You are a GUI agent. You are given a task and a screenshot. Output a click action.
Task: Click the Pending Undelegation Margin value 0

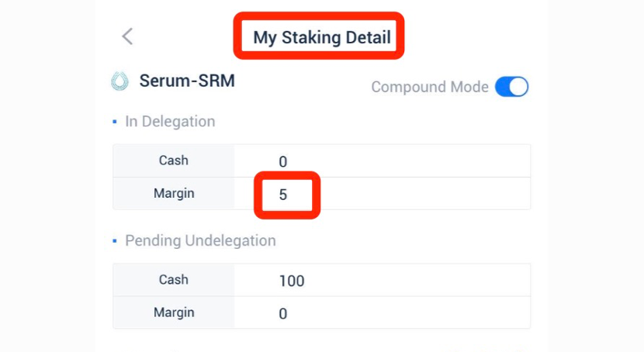point(283,313)
